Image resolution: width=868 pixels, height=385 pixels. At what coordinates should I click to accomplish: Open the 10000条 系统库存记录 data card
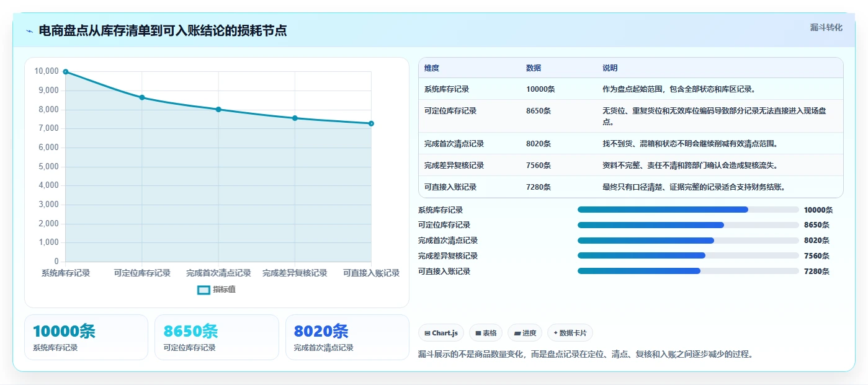tap(86, 337)
